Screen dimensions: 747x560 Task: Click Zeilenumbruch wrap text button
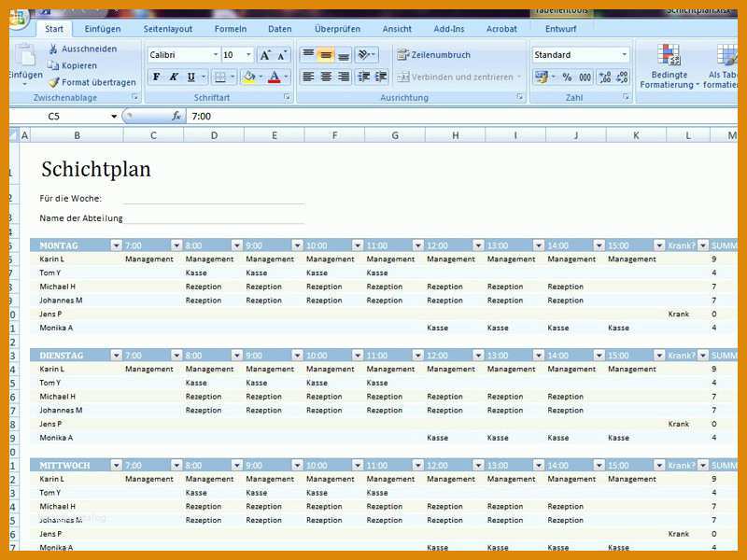pyautogui.click(x=433, y=55)
